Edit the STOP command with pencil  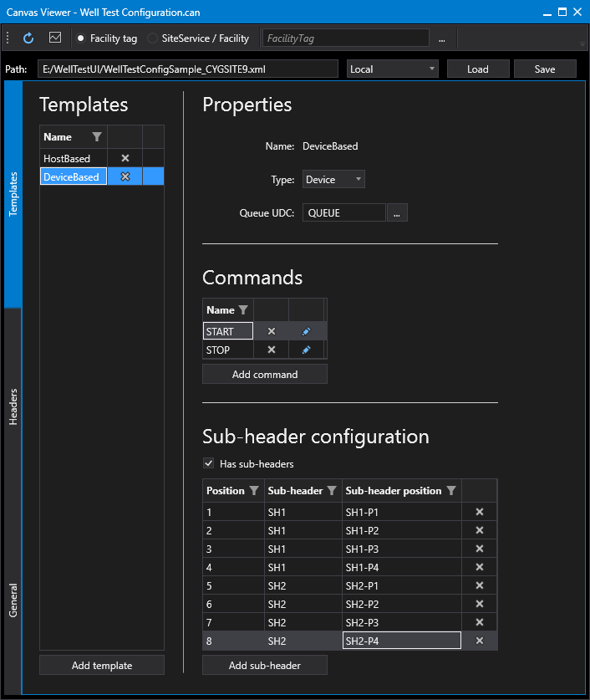[307, 350]
